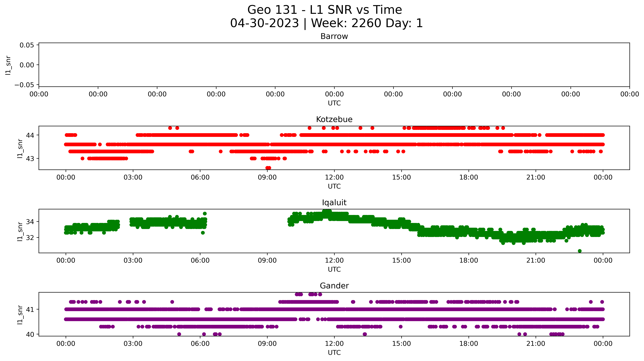Click the l1_snr axis label of Kotzebue plot

[20, 148]
